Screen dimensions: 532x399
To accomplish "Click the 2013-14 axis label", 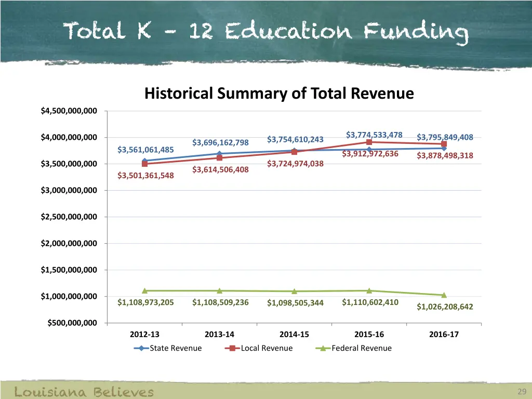I will click(x=220, y=334).
